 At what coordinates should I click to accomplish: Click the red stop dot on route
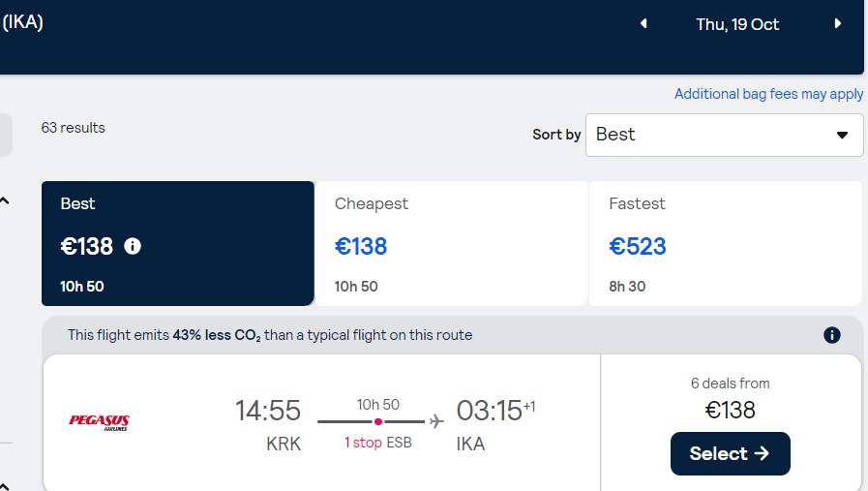click(x=378, y=421)
